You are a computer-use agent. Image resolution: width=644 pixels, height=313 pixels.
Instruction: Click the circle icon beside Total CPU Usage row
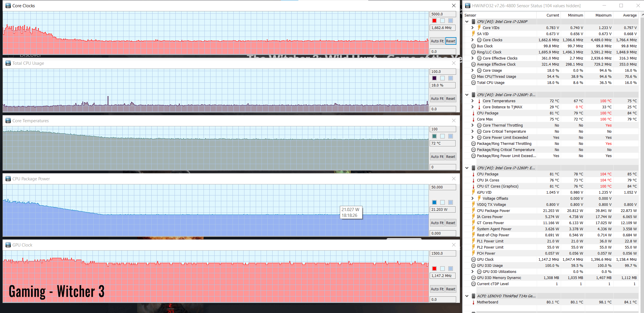pyautogui.click(x=474, y=82)
